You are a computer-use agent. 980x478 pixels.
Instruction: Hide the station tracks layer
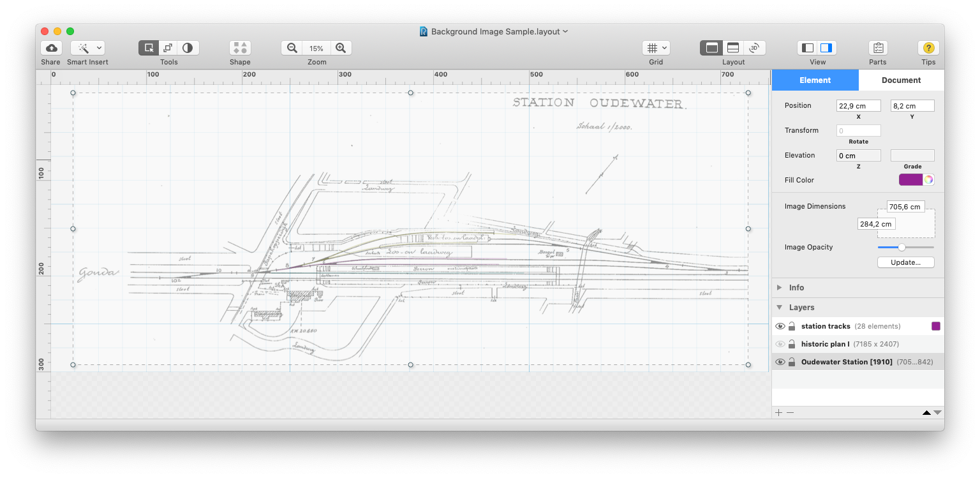tap(780, 326)
